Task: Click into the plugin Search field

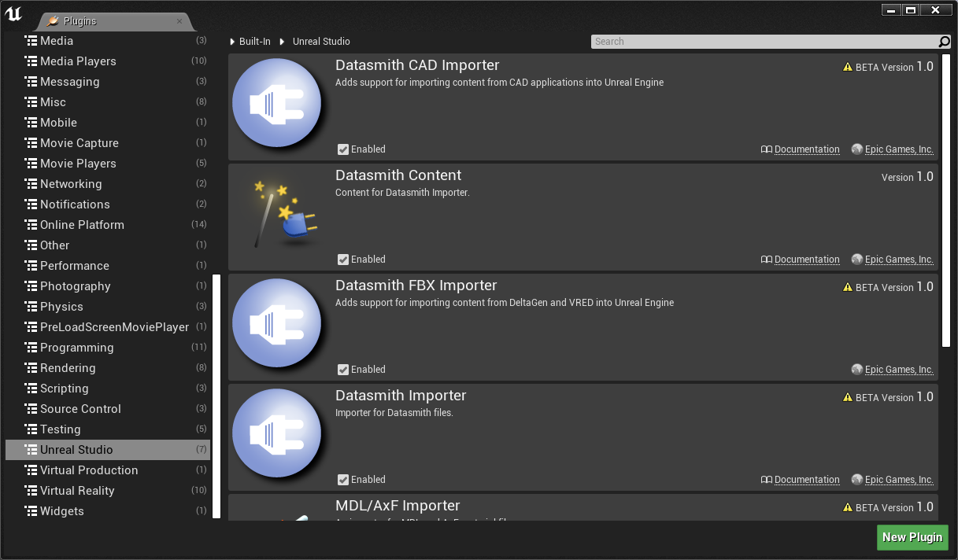Action: 764,42
